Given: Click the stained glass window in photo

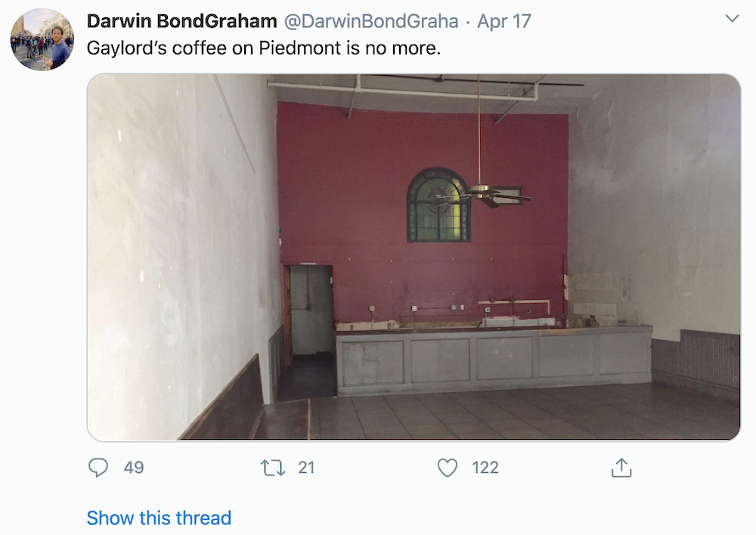Looking at the screenshot, I should click(x=438, y=206).
